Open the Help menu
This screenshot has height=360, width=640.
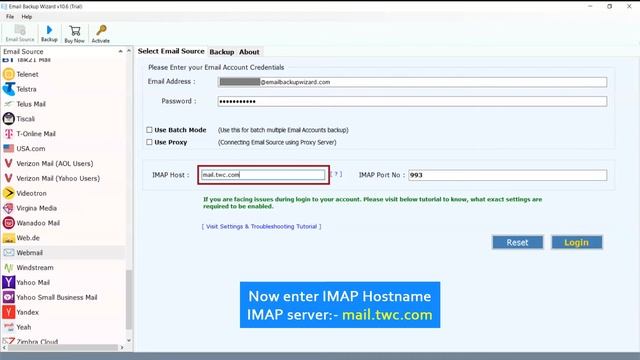point(27,17)
